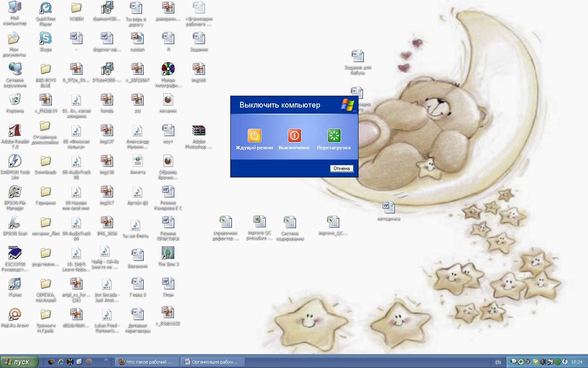Click the 18:24 taskbar clock

click(577, 362)
